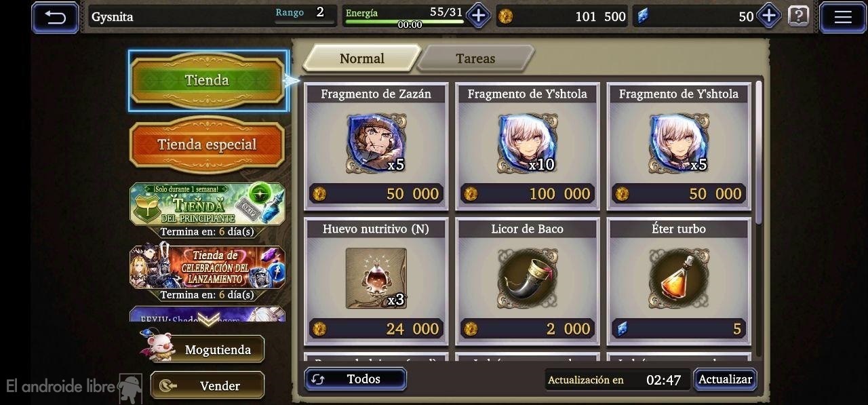Viewport: 868px width, 405px height.
Task: Select the Huevo nutritivo (N) item
Action: tap(376, 278)
